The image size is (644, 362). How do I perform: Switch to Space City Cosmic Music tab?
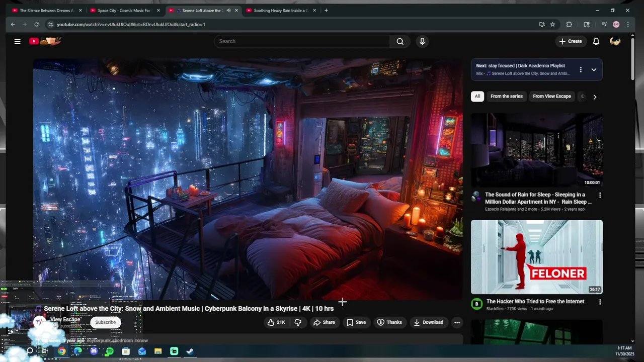[124, 10]
